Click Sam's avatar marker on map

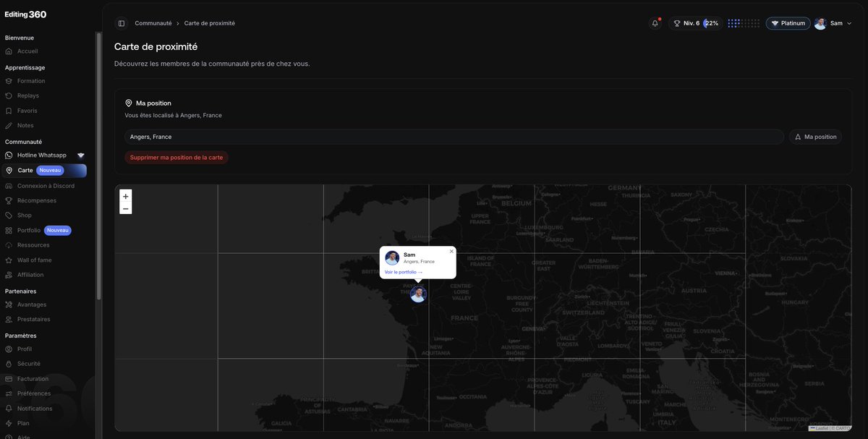point(418,294)
